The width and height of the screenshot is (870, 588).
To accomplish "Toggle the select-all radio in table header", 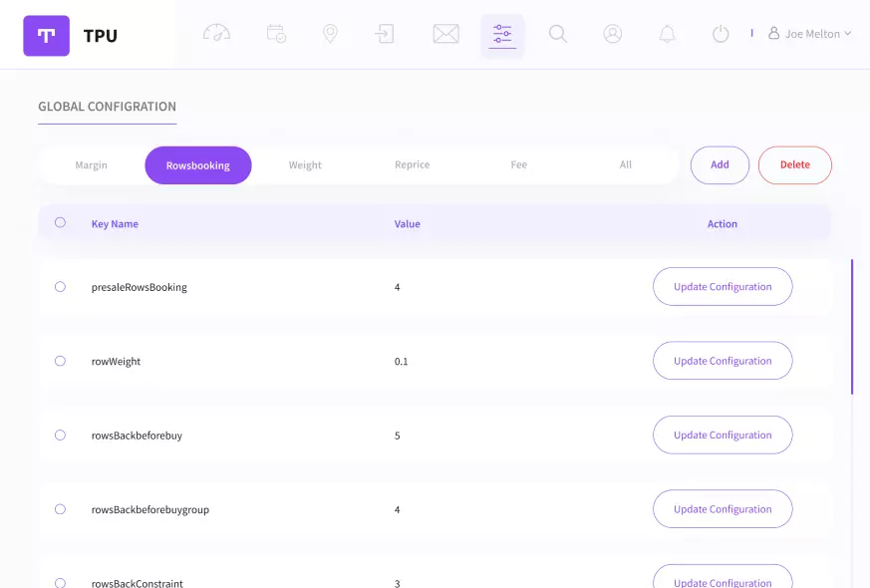I will 60,223.
